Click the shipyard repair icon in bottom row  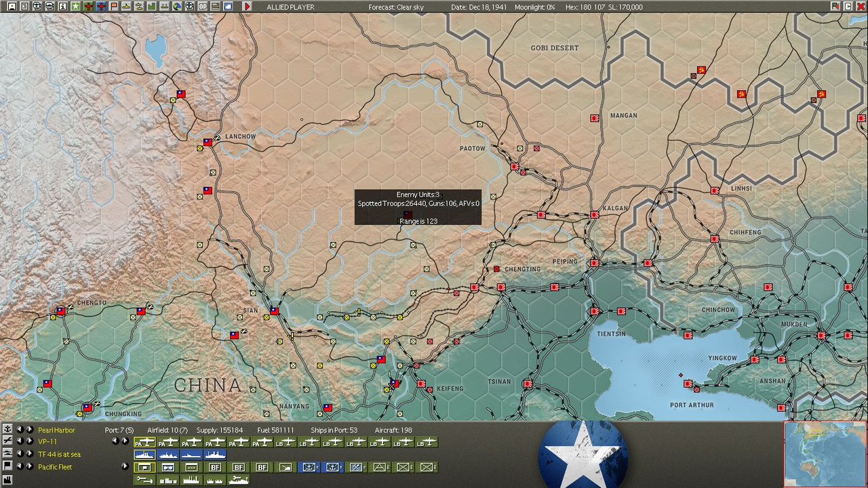(x=239, y=480)
